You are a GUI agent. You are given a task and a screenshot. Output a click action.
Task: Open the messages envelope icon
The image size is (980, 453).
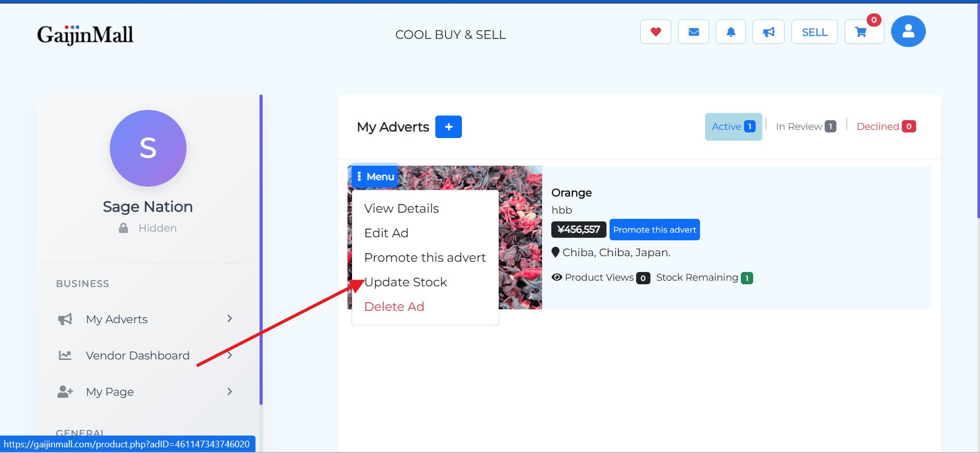coord(693,32)
